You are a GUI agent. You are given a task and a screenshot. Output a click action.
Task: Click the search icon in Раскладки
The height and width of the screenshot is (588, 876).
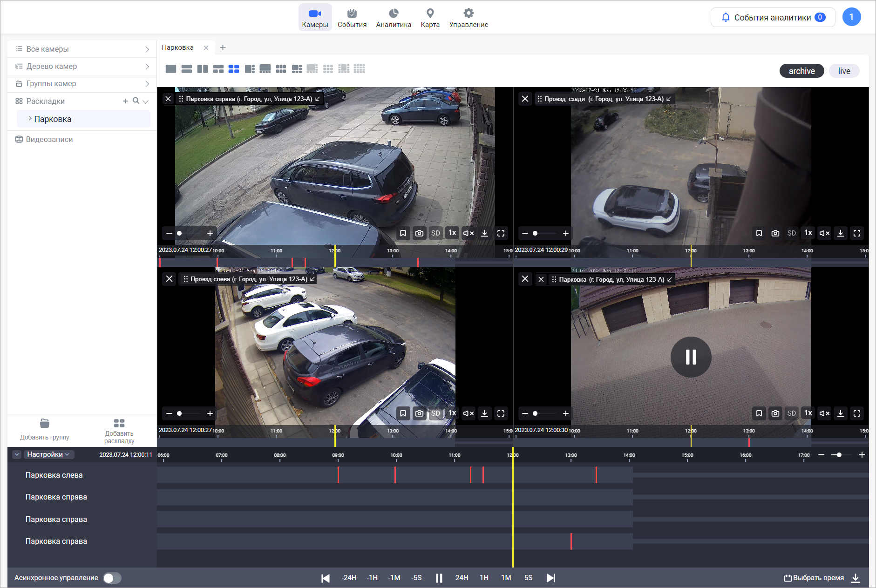pyautogui.click(x=136, y=101)
